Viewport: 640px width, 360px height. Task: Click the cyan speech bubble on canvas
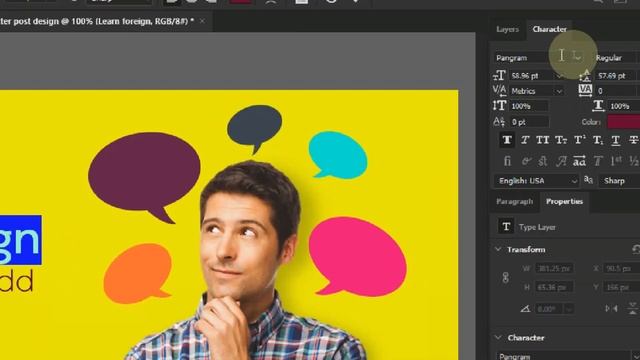338,154
